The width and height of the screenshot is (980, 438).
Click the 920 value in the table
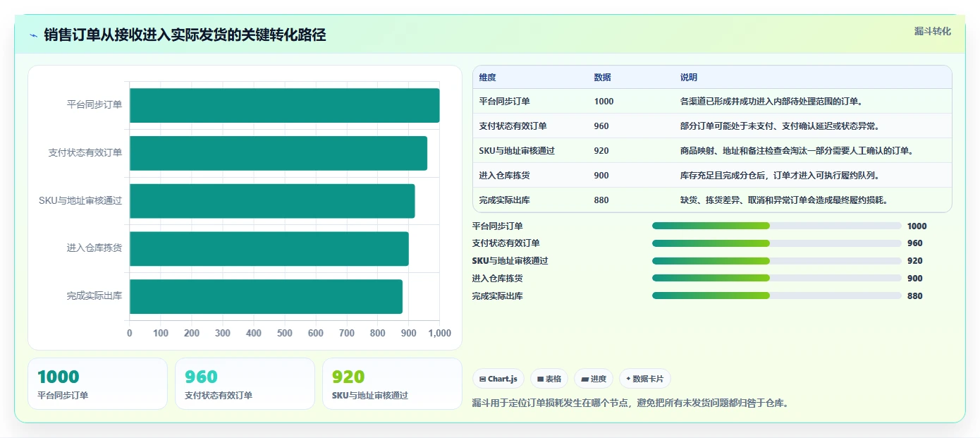click(x=601, y=151)
